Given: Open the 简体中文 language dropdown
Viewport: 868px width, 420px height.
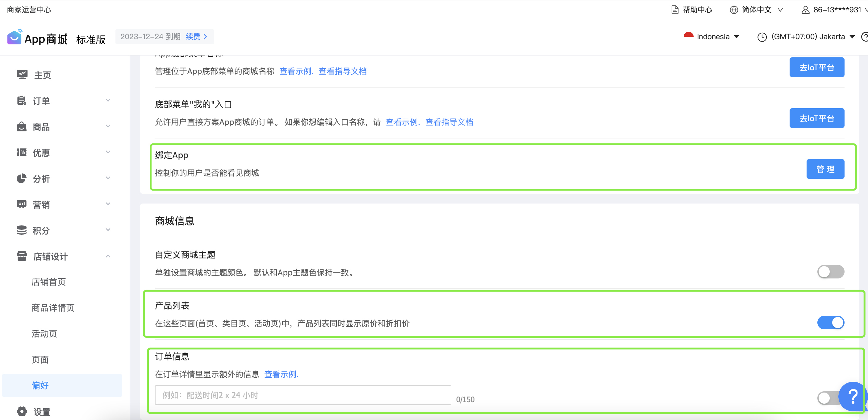Looking at the screenshot, I should point(756,10).
